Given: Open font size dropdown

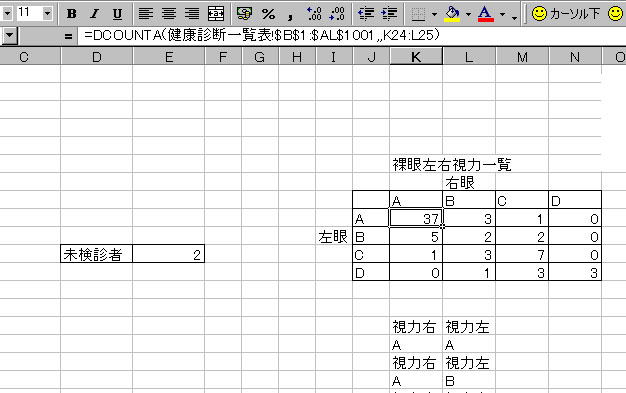Looking at the screenshot, I should 48,14.
